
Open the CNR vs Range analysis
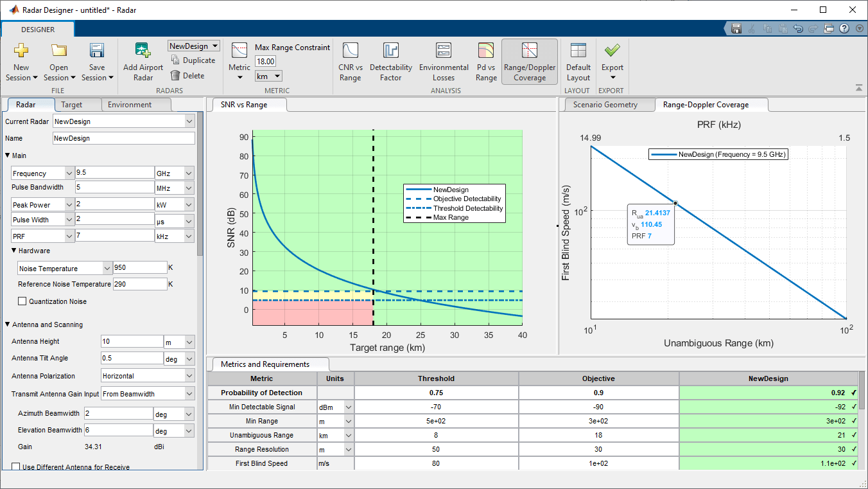pos(350,51)
